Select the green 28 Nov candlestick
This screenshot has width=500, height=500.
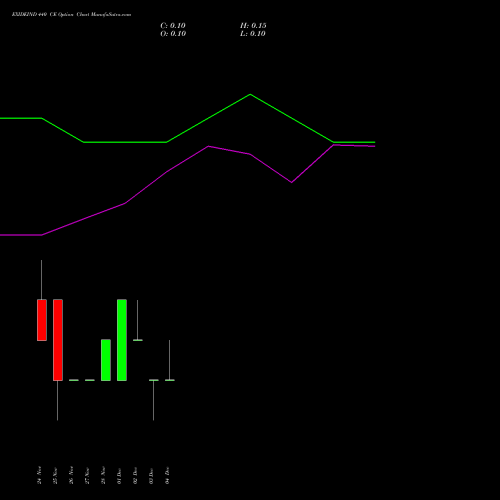point(106,360)
